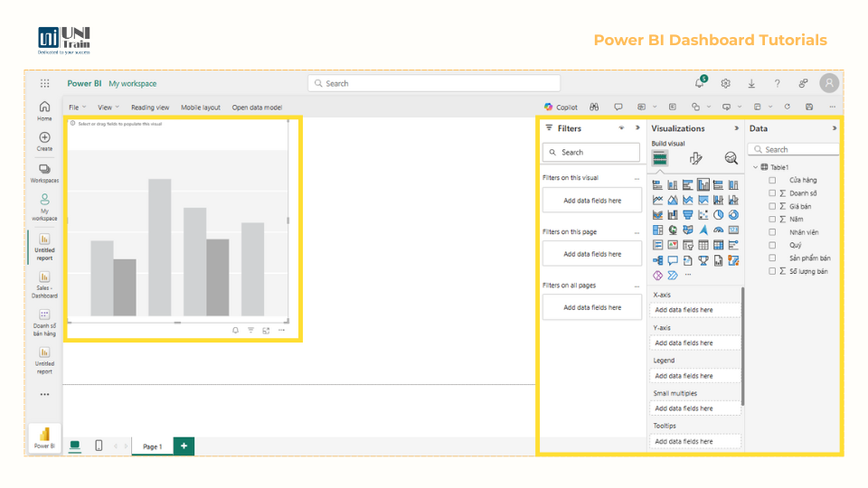The image size is (868, 488).
Task: Switch to Mobile layout
Action: 201,108
